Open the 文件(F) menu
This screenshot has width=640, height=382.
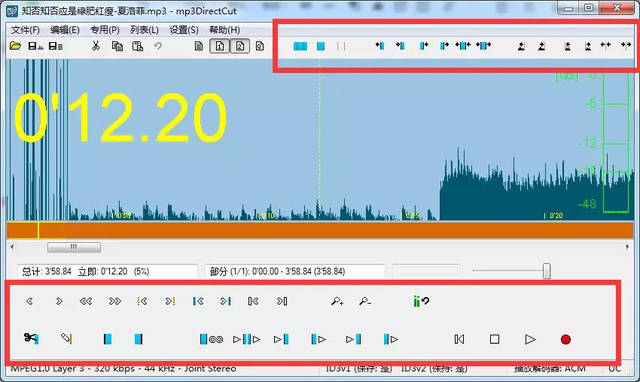click(25, 30)
